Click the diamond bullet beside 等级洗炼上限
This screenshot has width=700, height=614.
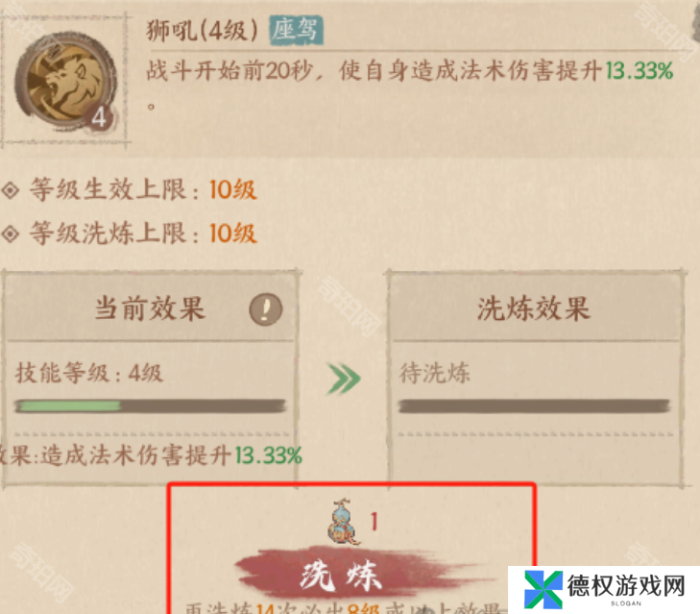[11, 233]
